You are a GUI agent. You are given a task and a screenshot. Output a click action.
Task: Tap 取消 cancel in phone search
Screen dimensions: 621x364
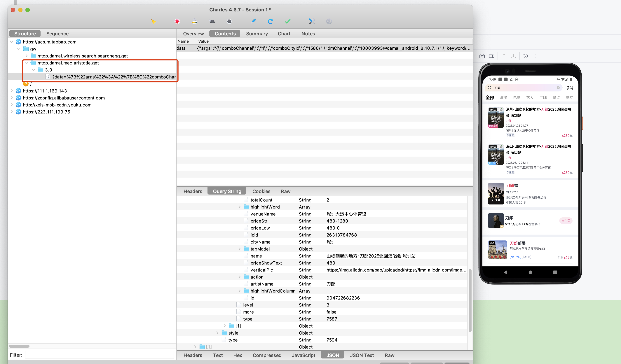pyautogui.click(x=569, y=88)
